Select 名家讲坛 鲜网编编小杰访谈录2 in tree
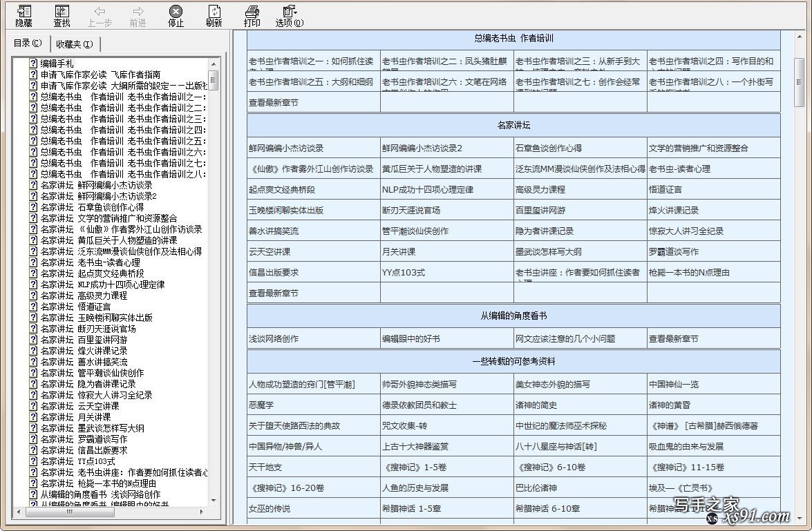This screenshot has height=531, width=812. pyautogui.click(x=98, y=196)
